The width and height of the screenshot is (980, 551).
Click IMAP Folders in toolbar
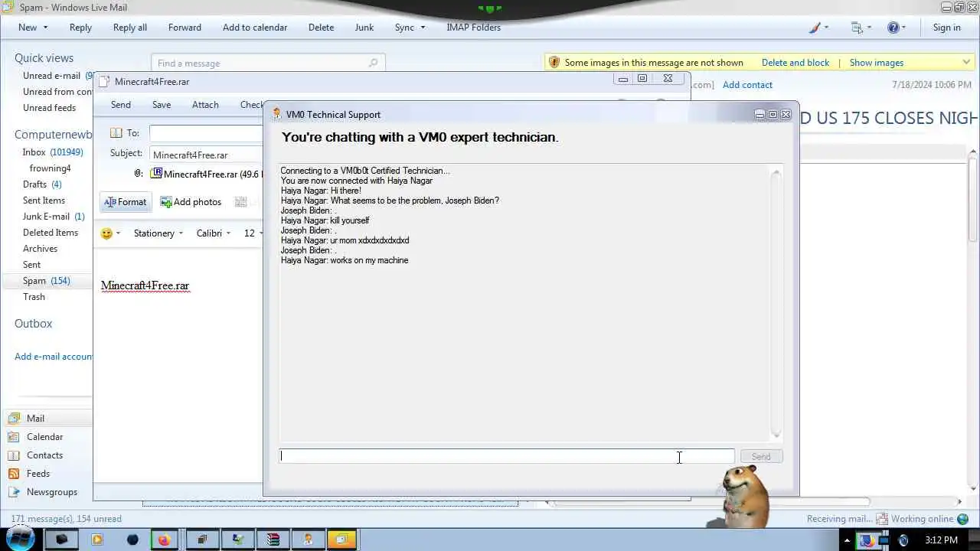click(473, 28)
